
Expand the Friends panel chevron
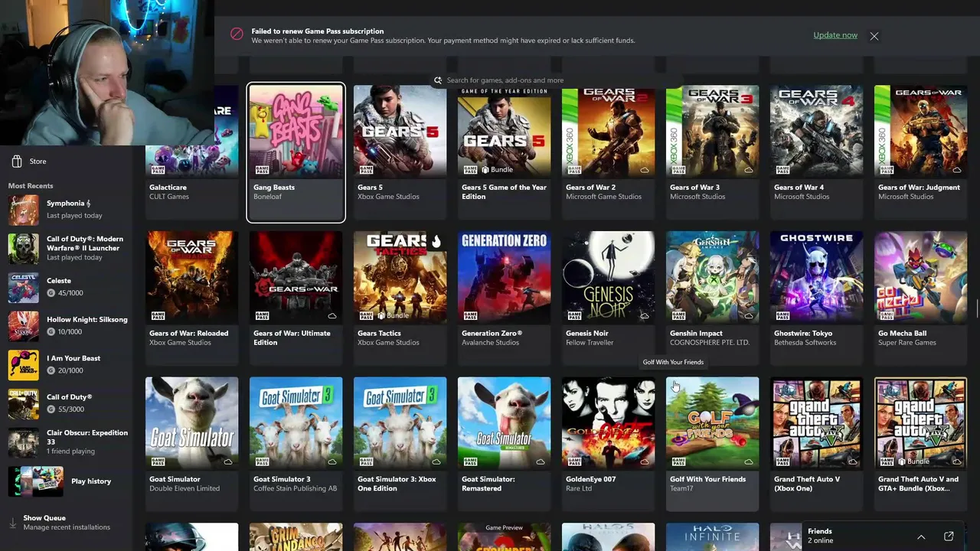921,536
